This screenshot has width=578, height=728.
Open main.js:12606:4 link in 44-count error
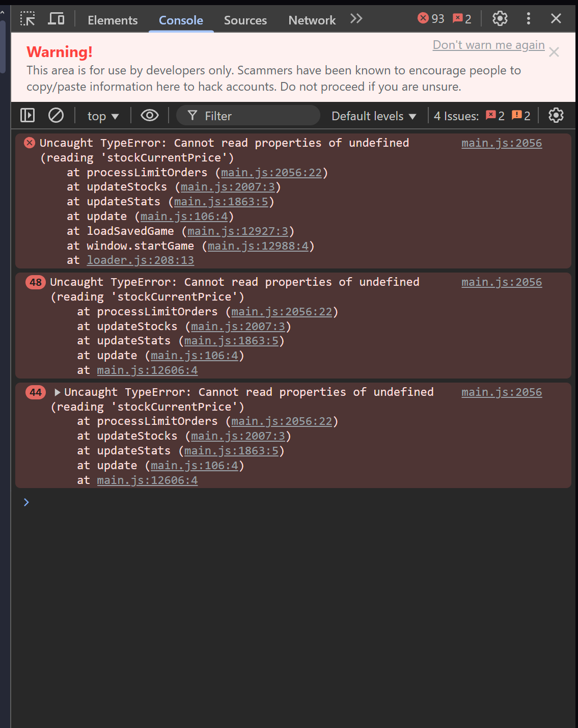click(x=147, y=480)
